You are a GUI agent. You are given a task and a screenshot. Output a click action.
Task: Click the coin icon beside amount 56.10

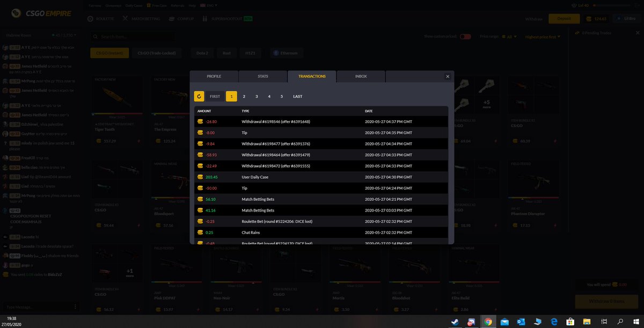(x=200, y=199)
